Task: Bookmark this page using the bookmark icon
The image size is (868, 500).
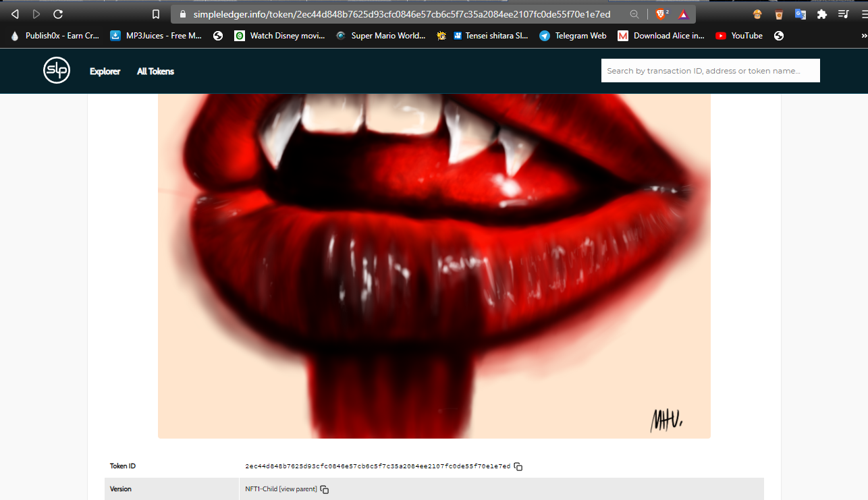Action: 156,14
